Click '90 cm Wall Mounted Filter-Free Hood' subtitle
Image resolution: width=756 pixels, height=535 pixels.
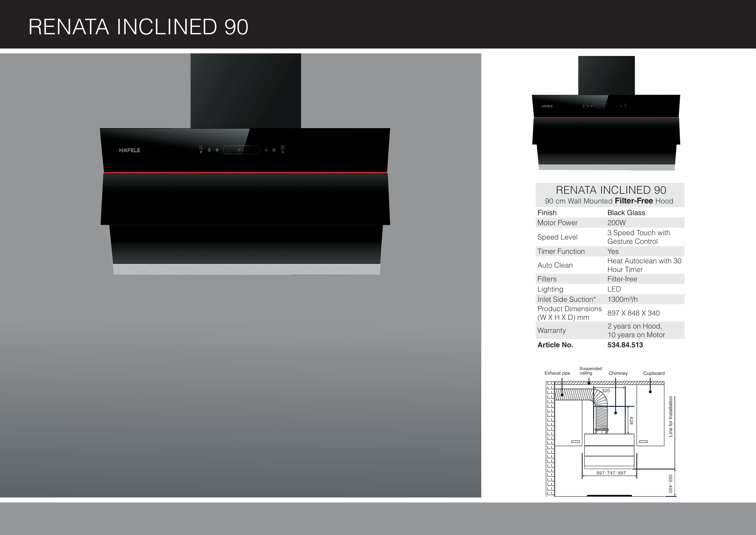(609, 201)
